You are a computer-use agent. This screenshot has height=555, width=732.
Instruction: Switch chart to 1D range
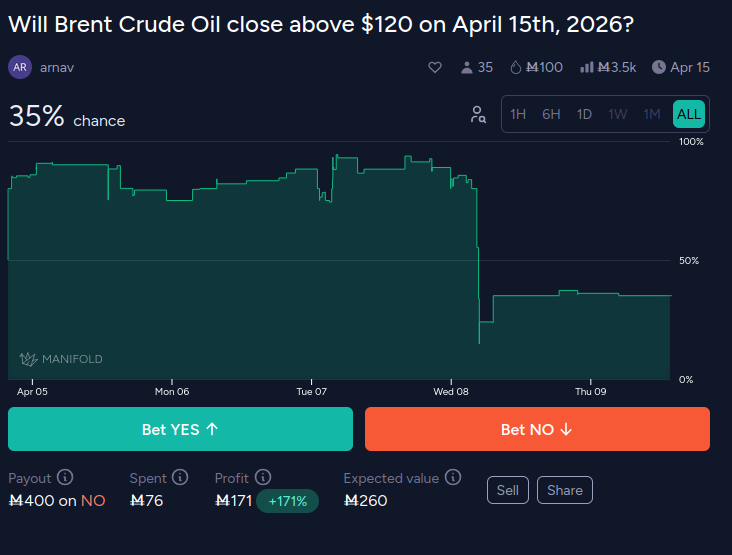point(584,114)
